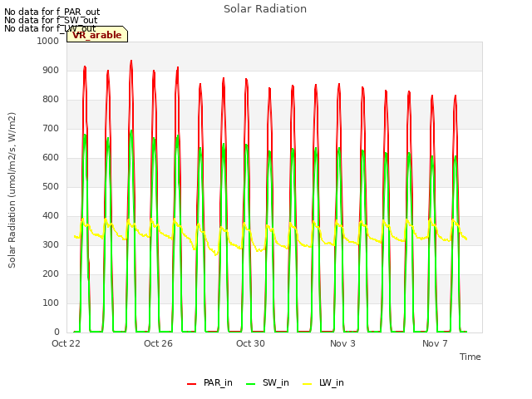Click the 'No data for f_SW_out' message
The width and height of the screenshot is (532, 399).
pos(51,20)
